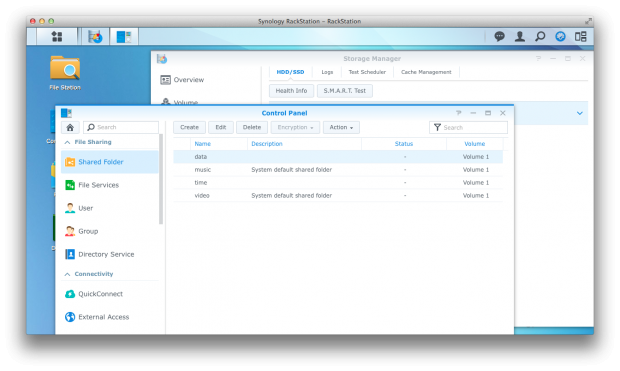Switch to the Test Scheduler tab

pyautogui.click(x=367, y=72)
